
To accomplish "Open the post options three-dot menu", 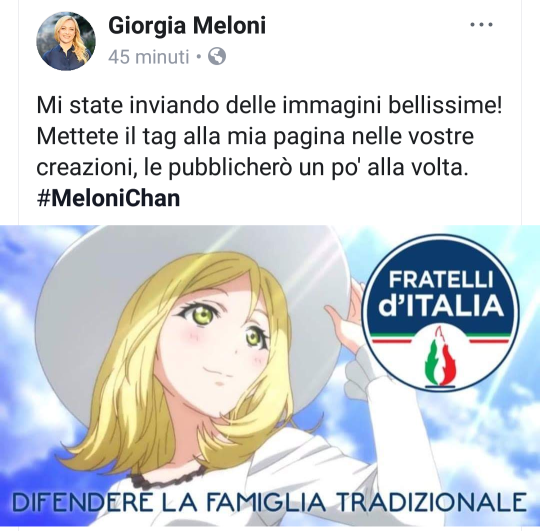I will tap(481, 25).
